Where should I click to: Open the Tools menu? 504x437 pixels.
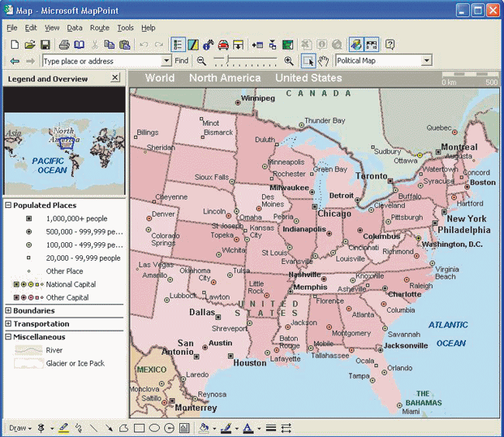(x=125, y=28)
